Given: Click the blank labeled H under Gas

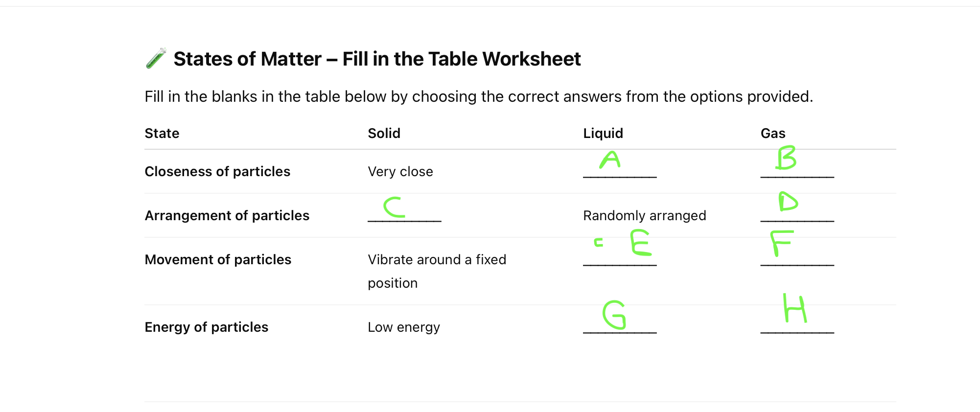Looking at the screenshot, I should tap(796, 327).
